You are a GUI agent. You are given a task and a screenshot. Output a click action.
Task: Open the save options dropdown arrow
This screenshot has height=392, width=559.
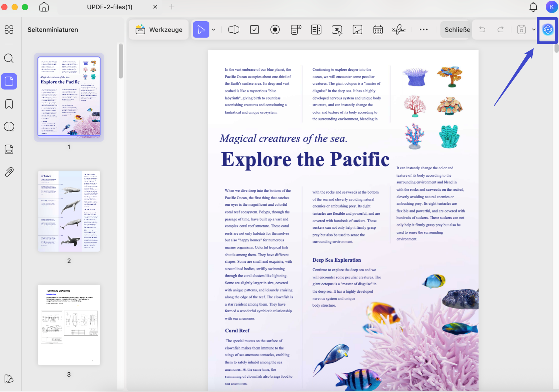point(534,30)
